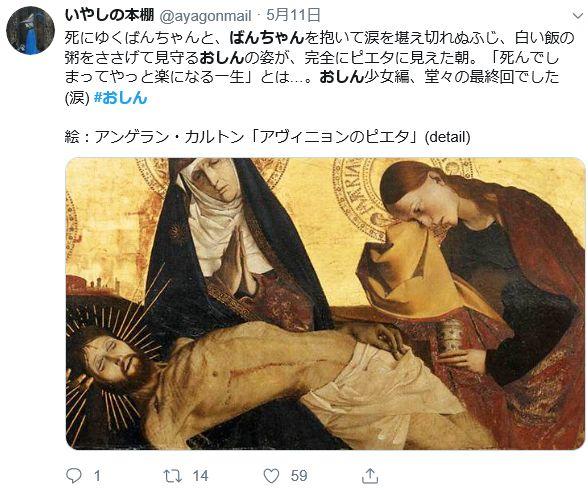588x490 pixels.
Task: Click the painting credit line ending in (detail)
Action: coord(268,136)
